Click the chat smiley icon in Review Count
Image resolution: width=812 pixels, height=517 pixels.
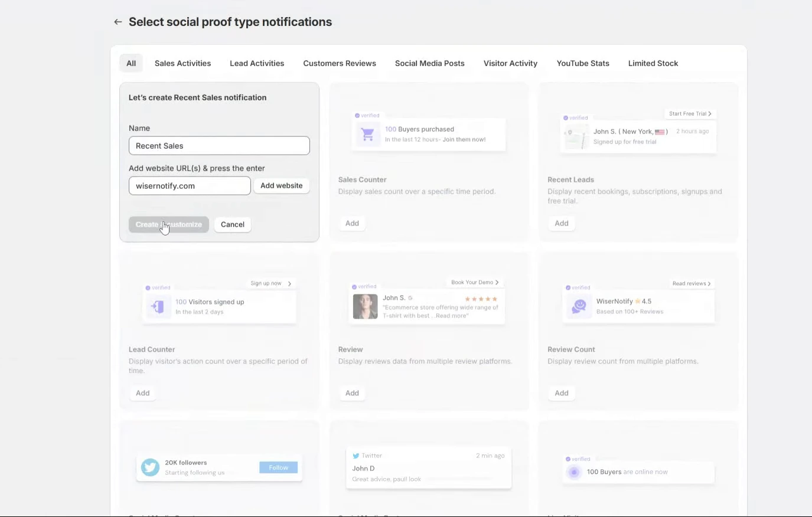tap(579, 306)
